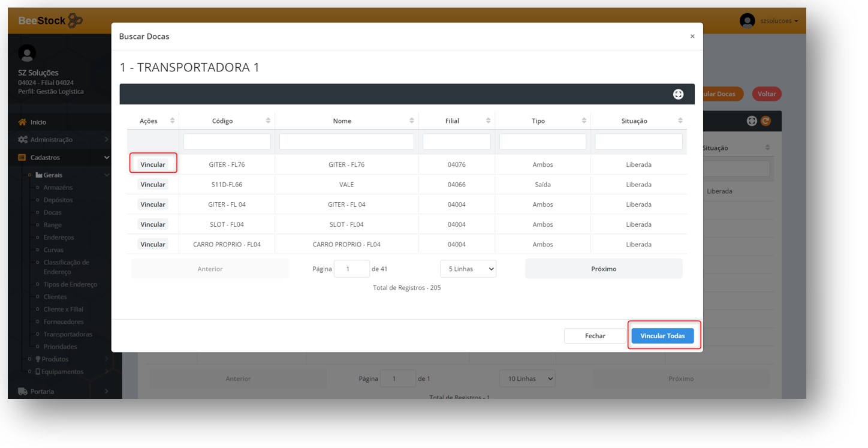This screenshot has width=868, height=448.
Task: Click the orange refresh icon in background table
Action: tap(765, 121)
